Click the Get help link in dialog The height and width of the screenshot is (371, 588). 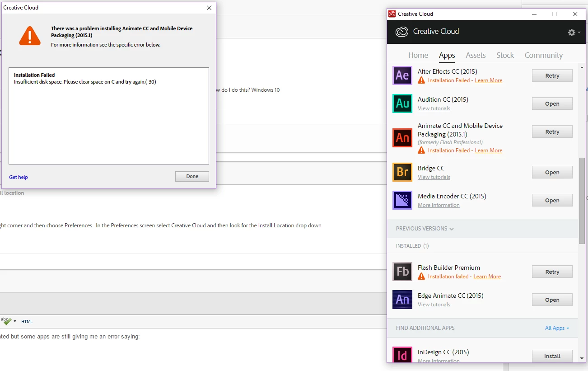click(19, 177)
